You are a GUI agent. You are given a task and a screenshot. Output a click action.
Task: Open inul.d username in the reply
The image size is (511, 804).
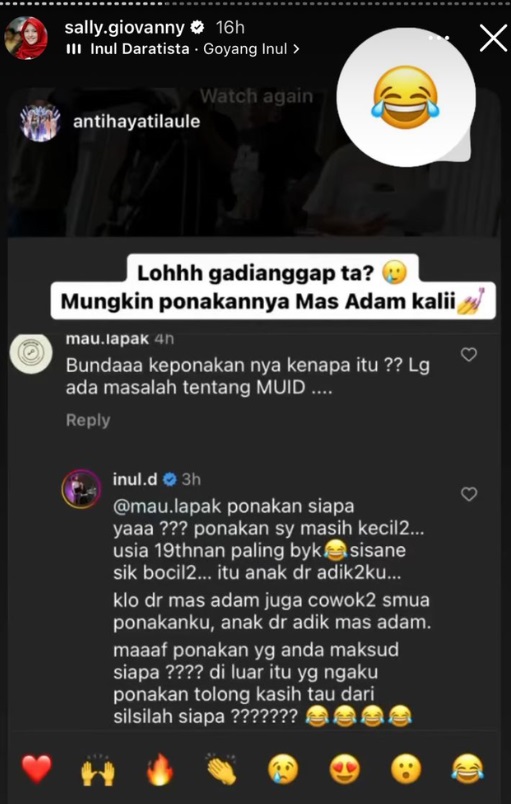tap(135, 479)
